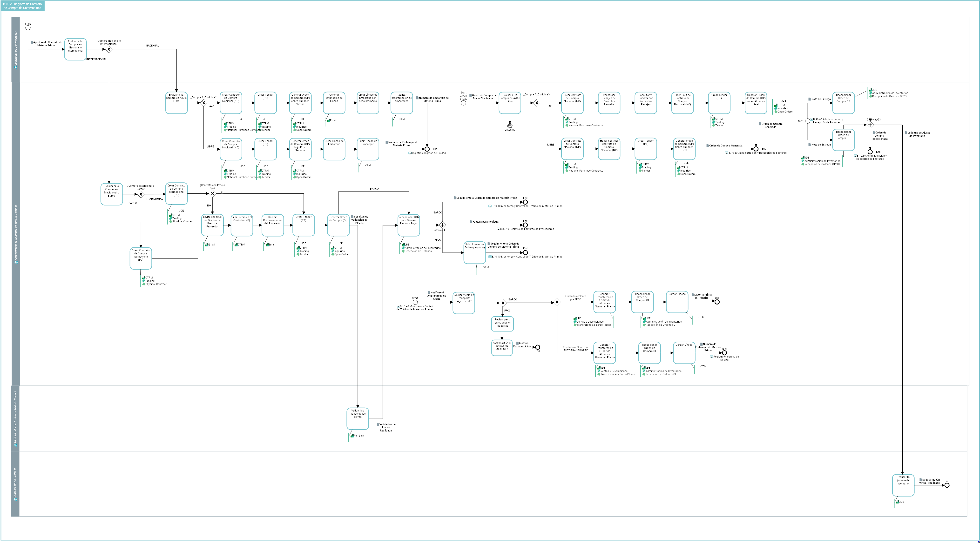
Task: Click label Notificación de Embarque de Grano
Action: (437, 296)
